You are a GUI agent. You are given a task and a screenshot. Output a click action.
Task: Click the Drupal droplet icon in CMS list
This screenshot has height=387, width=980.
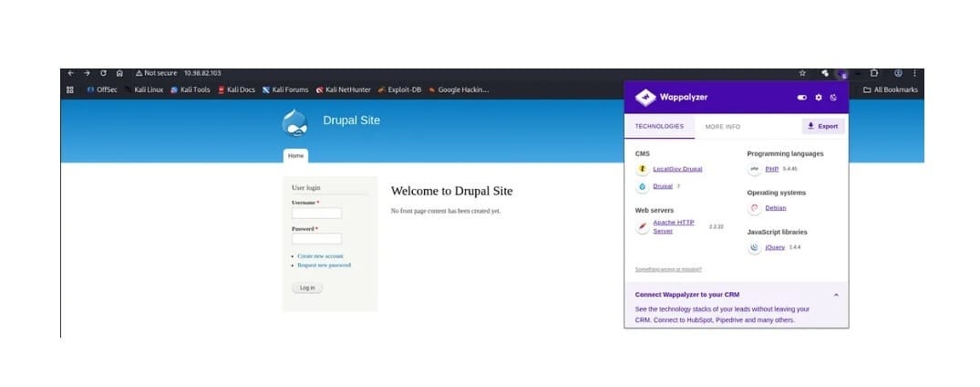(x=642, y=186)
